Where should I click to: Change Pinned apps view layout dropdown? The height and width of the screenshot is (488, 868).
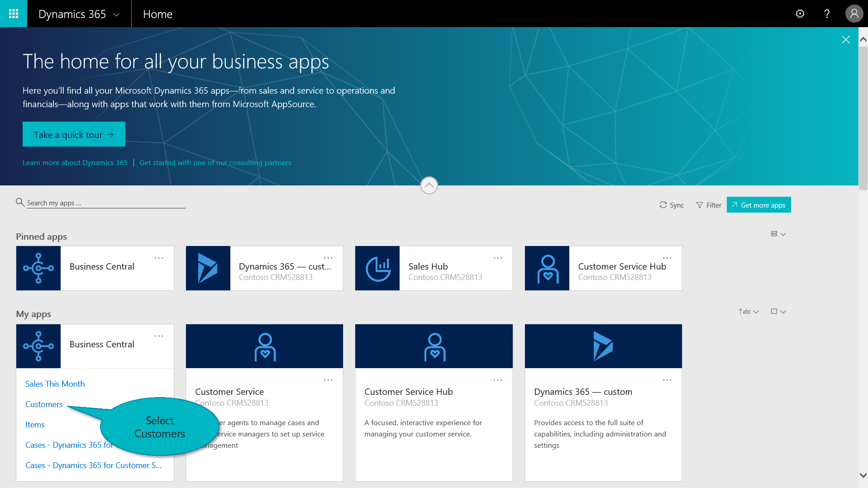coord(778,234)
